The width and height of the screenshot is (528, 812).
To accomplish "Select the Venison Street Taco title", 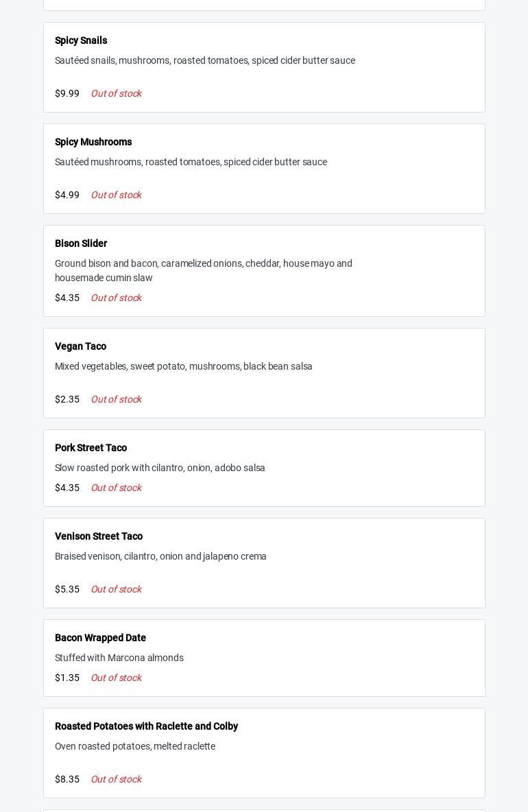I will [99, 536].
